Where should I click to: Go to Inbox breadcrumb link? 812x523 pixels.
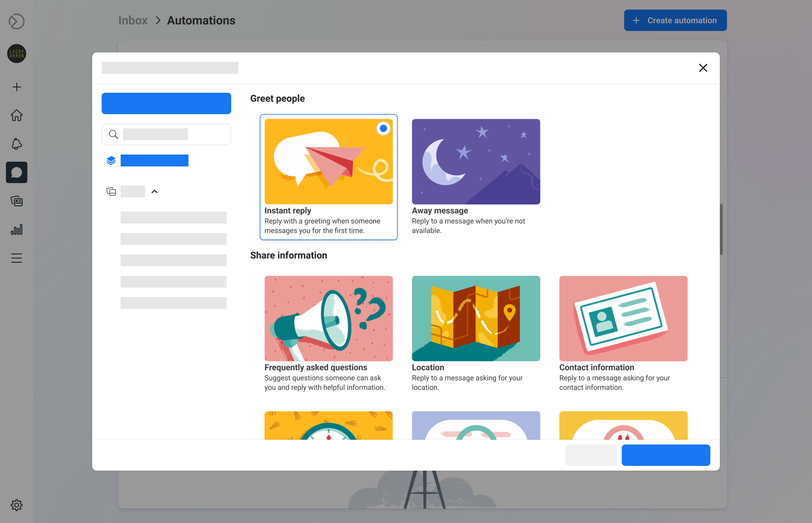133,20
